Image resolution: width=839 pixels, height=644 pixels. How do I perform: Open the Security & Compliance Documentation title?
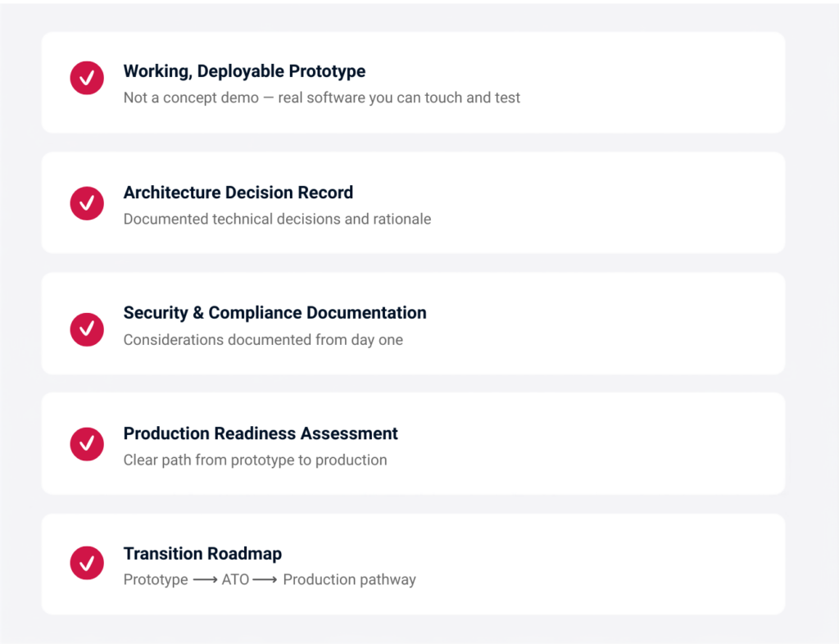pyautogui.click(x=275, y=313)
